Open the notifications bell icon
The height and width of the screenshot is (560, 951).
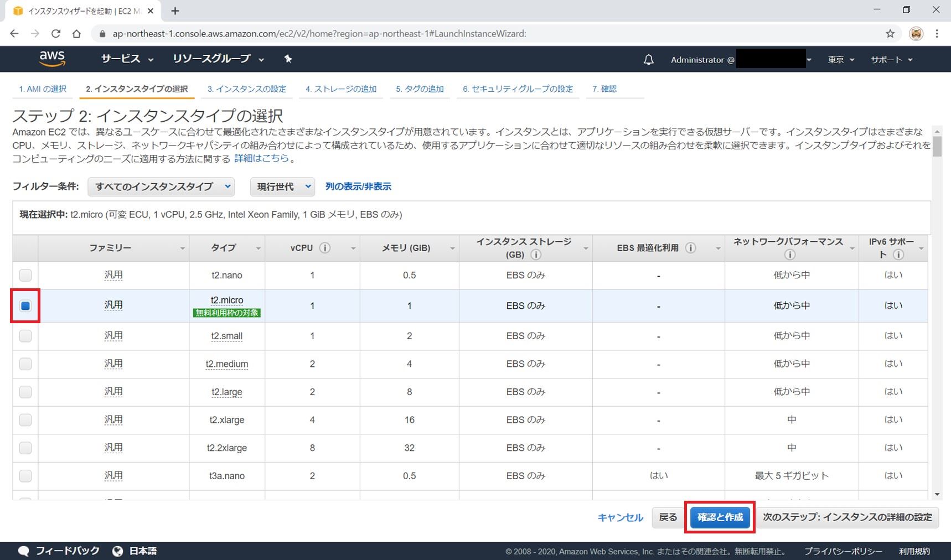pyautogui.click(x=649, y=59)
